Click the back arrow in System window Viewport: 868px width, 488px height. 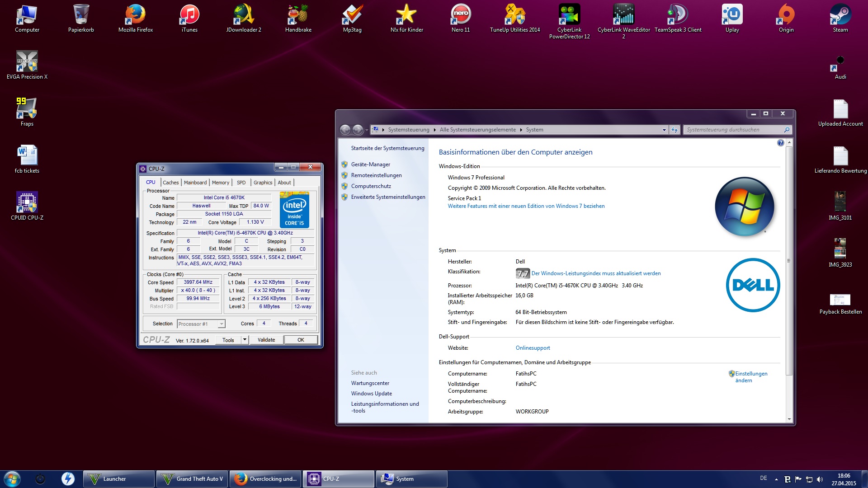[x=345, y=130]
